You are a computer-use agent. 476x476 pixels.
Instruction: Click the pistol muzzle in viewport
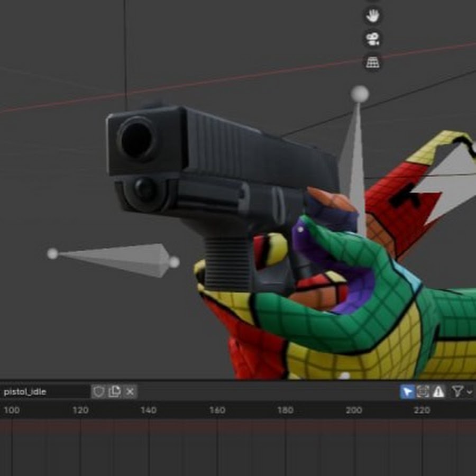pos(137,140)
